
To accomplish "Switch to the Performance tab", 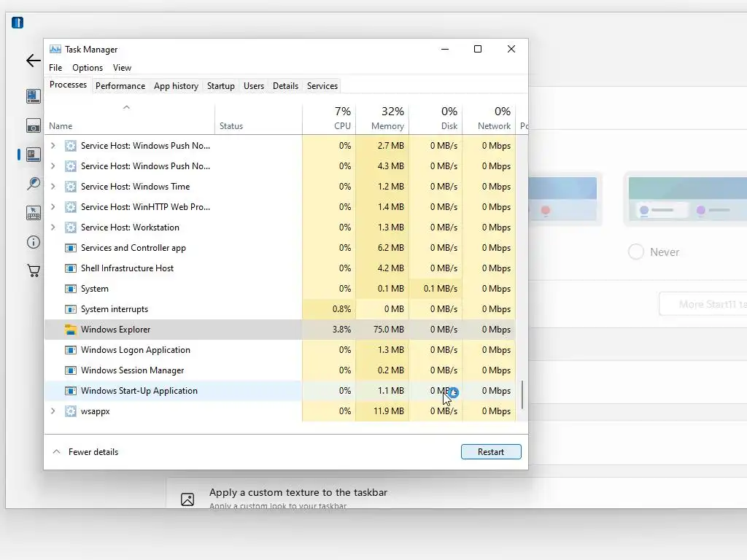I will 120,86.
